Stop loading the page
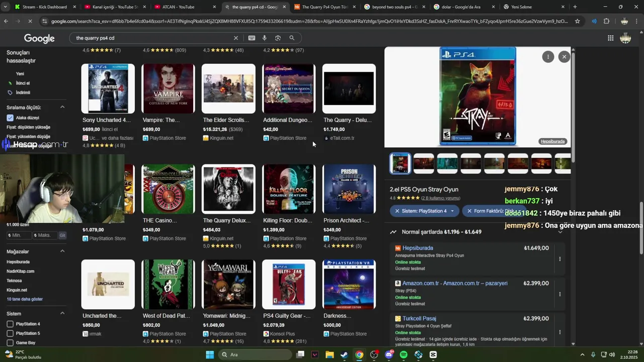This screenshot has width=644, height=362. 30,21
